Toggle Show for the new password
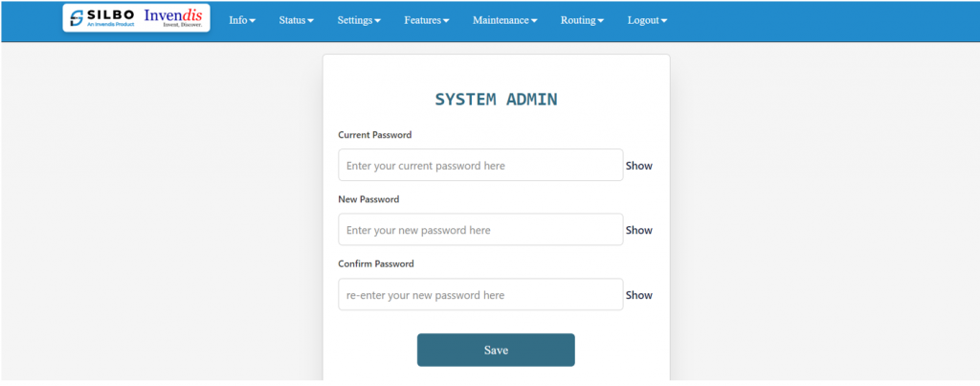Viewport: 980px width, 386px height. click(x=638, y=230)
